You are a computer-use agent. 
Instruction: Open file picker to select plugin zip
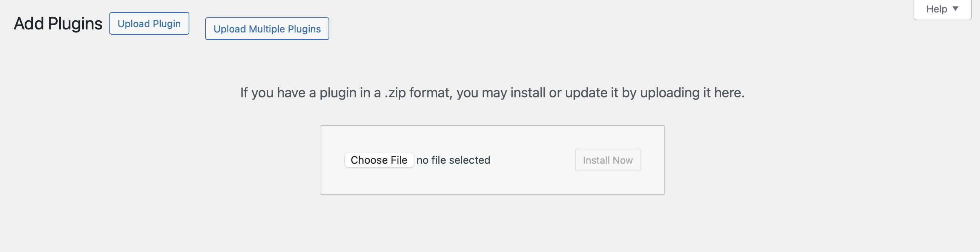(379, 160)
